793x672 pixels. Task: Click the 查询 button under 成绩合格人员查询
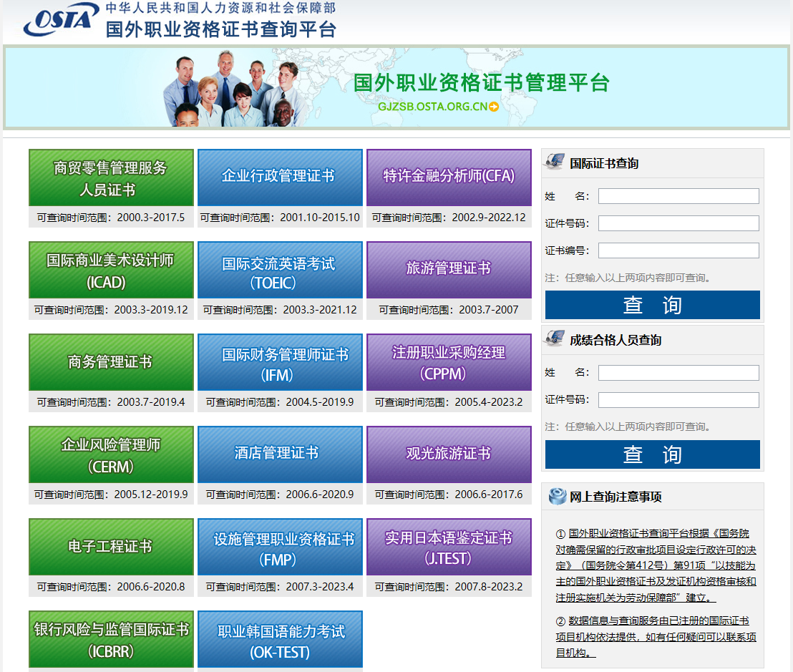click(652, 454)
